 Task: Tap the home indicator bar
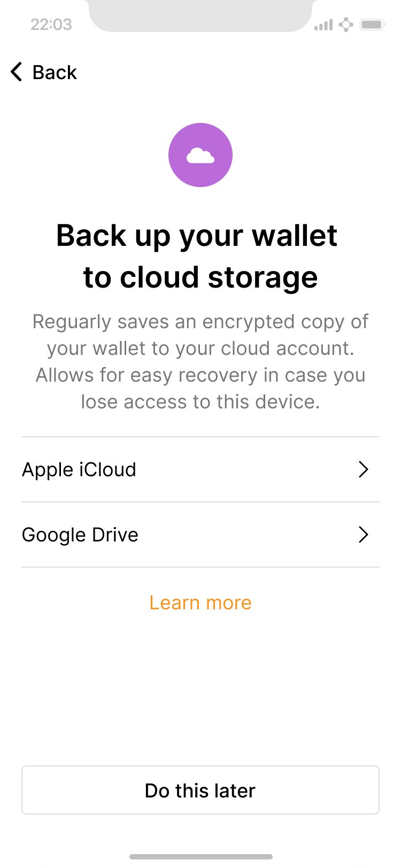[200, 857]
